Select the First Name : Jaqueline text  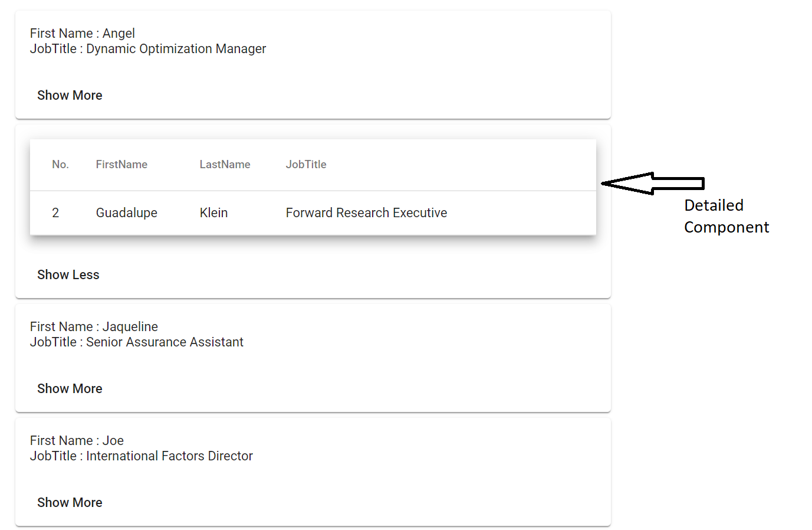(x=94, y=326)
